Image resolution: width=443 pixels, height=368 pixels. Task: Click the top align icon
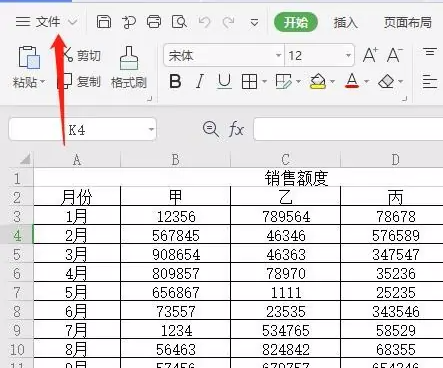430,52
